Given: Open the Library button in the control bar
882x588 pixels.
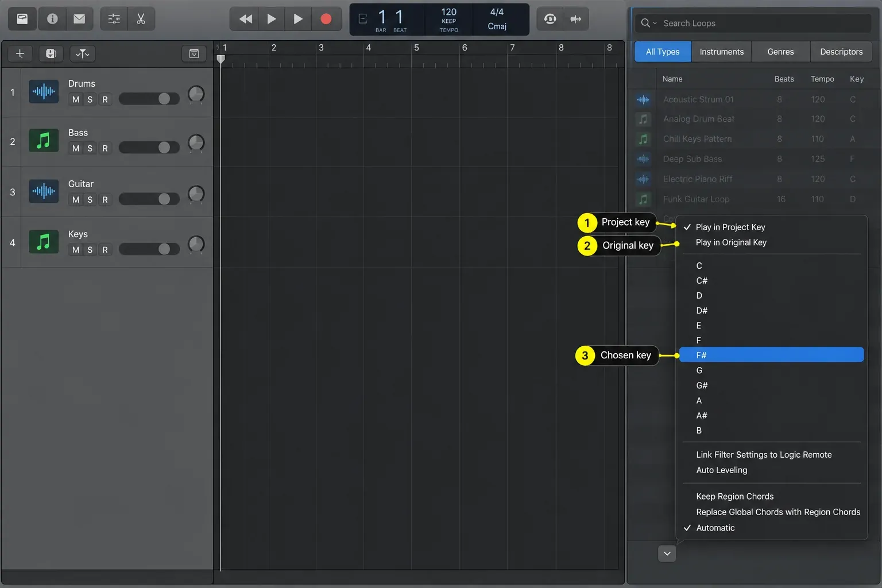Looking at the screenshot, I should [x=22, y=19].
